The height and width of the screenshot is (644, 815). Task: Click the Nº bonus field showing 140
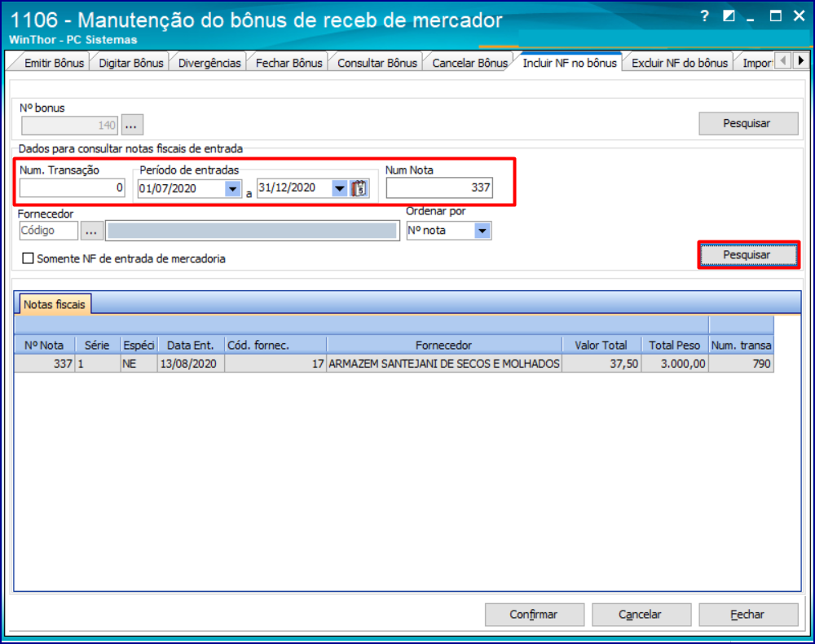69,126
